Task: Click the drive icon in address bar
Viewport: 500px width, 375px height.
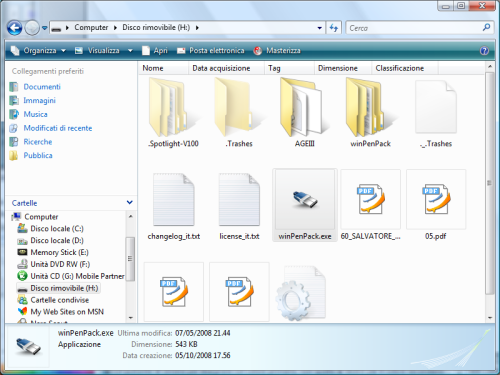Action: 56,29
